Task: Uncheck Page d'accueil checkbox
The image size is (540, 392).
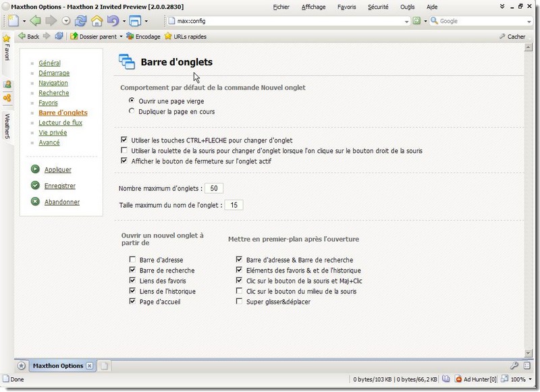Action: [132, 301]
